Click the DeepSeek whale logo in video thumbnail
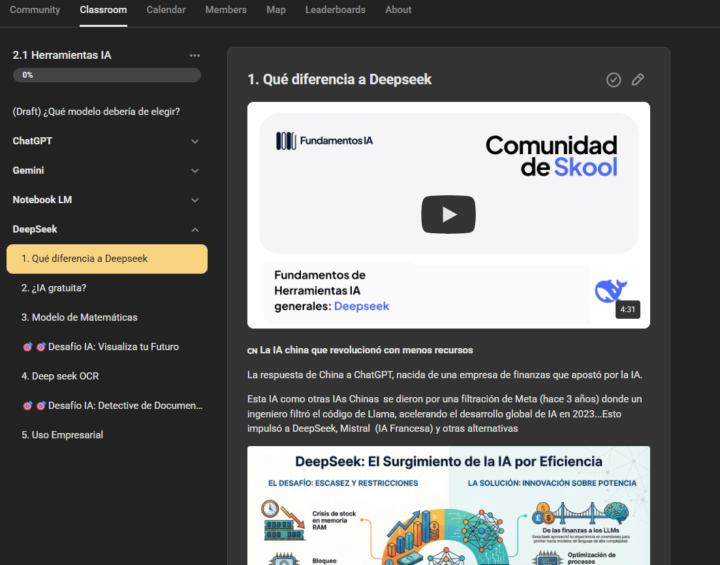 pyautogui.click(x=611, y=290)
